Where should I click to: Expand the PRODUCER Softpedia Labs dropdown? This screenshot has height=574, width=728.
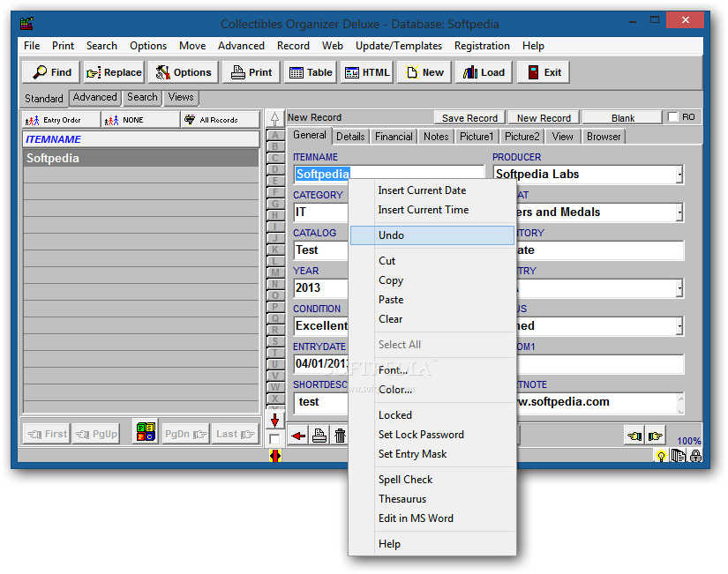(x=679, y=175)
